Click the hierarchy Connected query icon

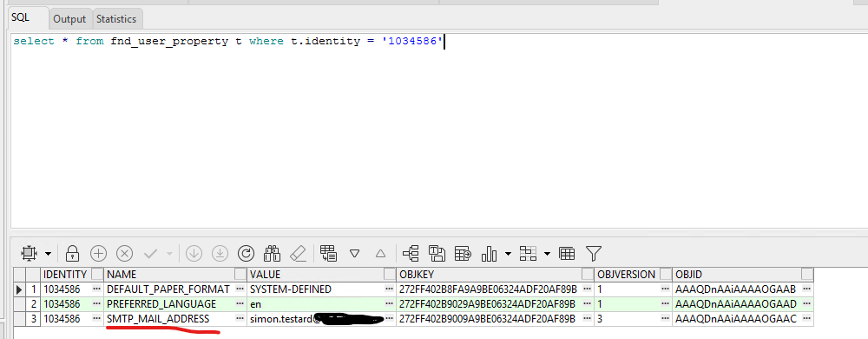pyautogui.click(x=411, y=254)
